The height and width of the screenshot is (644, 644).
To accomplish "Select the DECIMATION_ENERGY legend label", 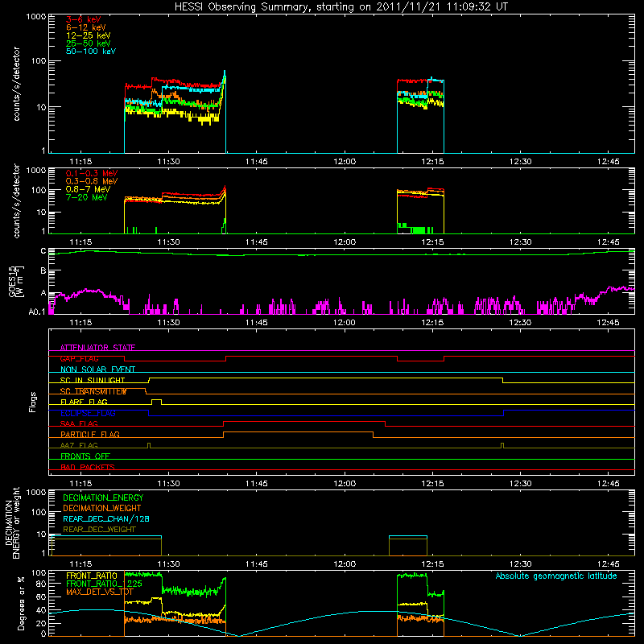I will pos(103,497).
